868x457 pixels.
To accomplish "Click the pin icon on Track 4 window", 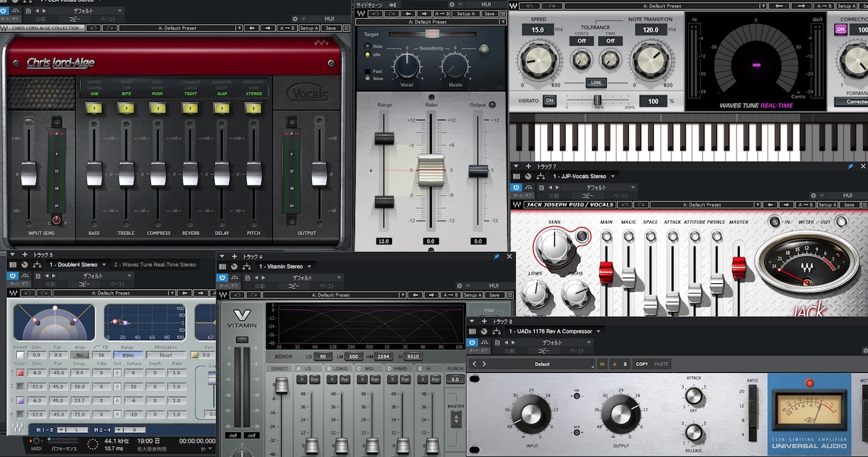I will [497, 256].
